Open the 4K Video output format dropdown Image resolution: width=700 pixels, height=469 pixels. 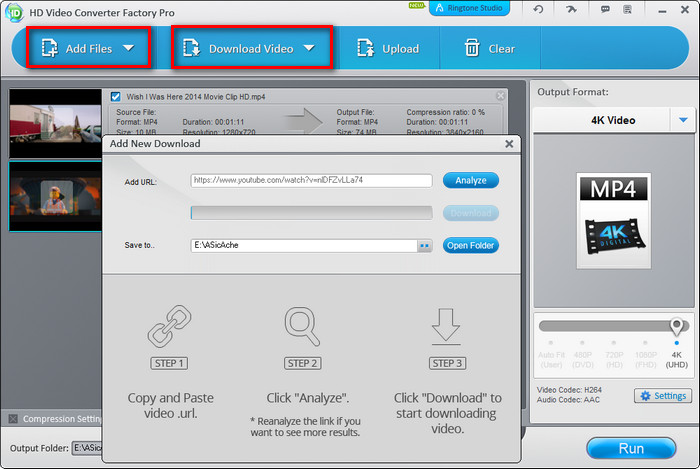coord(683,120)
